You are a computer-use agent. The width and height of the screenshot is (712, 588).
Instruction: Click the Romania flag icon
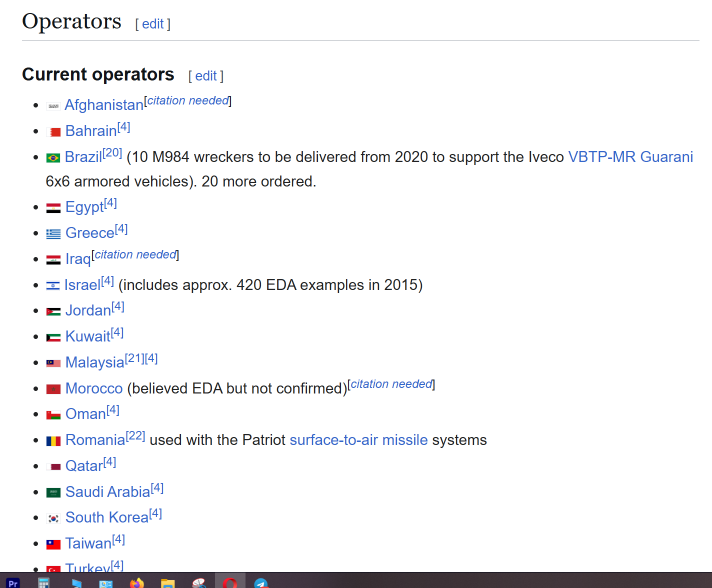(x=53, y=441)
